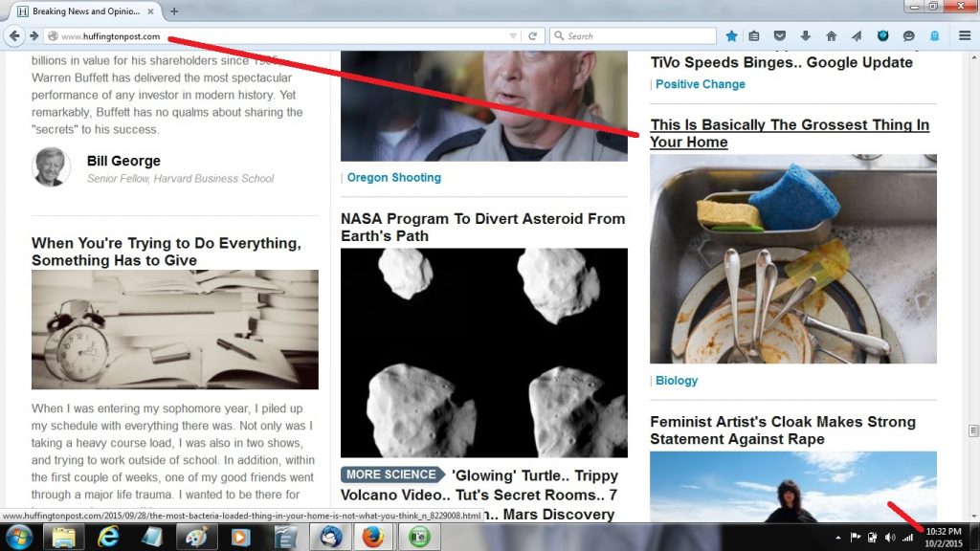
Task: Open the blue horned-face extension icon
Action: [x=882, y=36]
